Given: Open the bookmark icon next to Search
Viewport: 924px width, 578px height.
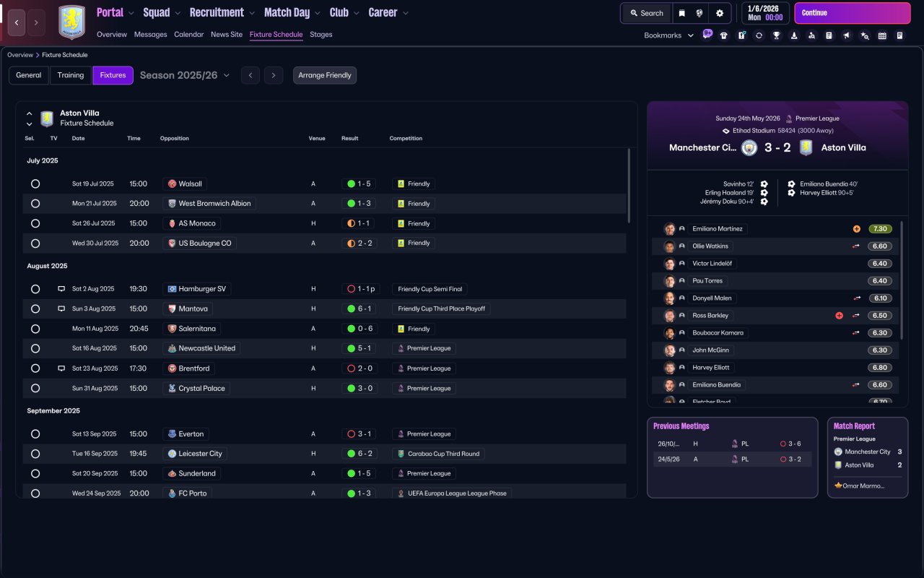Looking at the screenshot, I should click(x=682, y=13).
